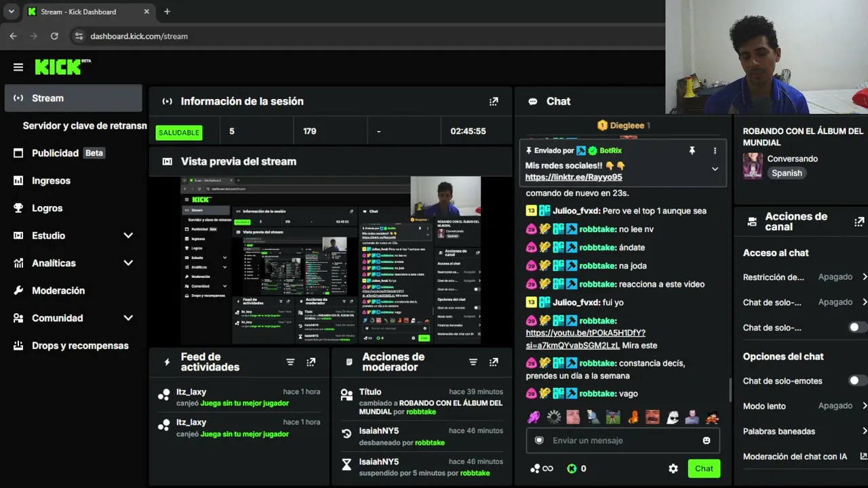The height and width of the screenshot is (488, 868).
Task: Unpin the BotRix pinned message
Action: click(x=692, y=150)
